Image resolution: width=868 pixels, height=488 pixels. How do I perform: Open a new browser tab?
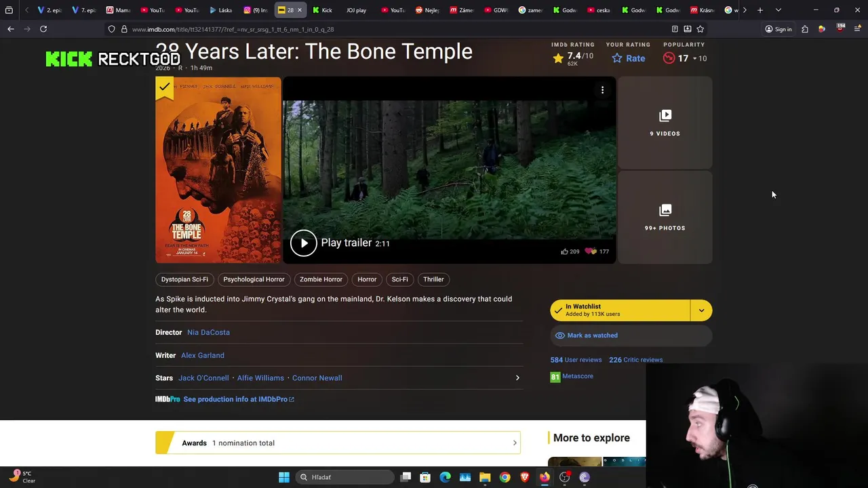click(760, 10)
